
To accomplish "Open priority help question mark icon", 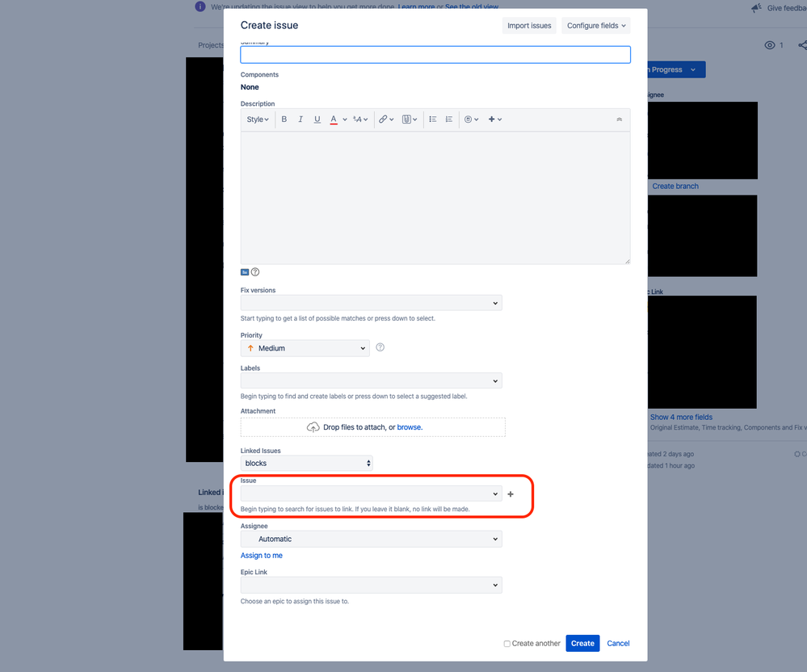I will pyautogui.click(x=380, y=347).
